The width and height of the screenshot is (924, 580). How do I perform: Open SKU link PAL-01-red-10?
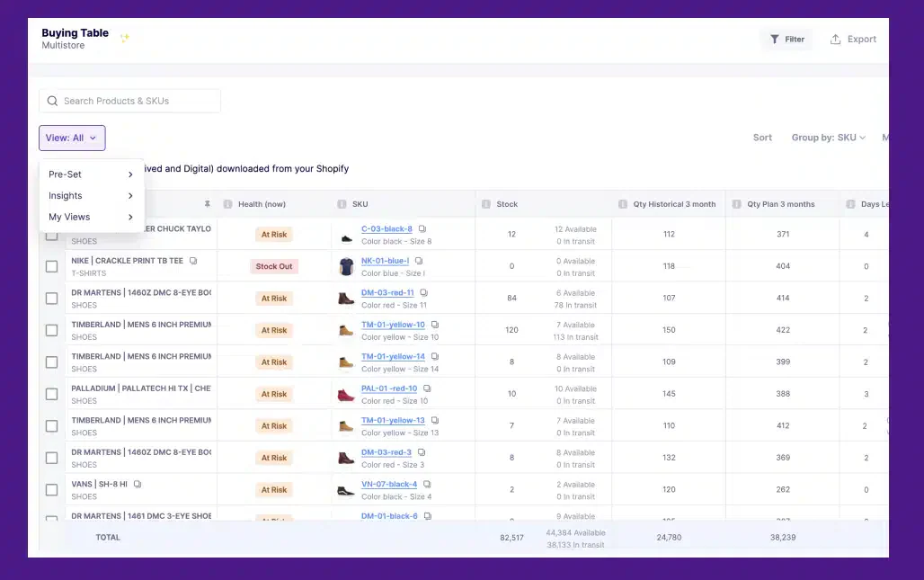point(389,388)
